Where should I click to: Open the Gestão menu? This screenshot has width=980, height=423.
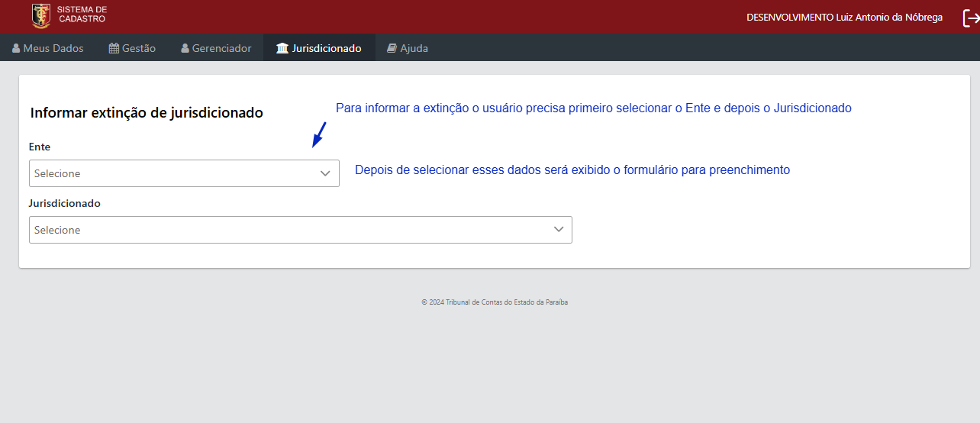(133, 48)
